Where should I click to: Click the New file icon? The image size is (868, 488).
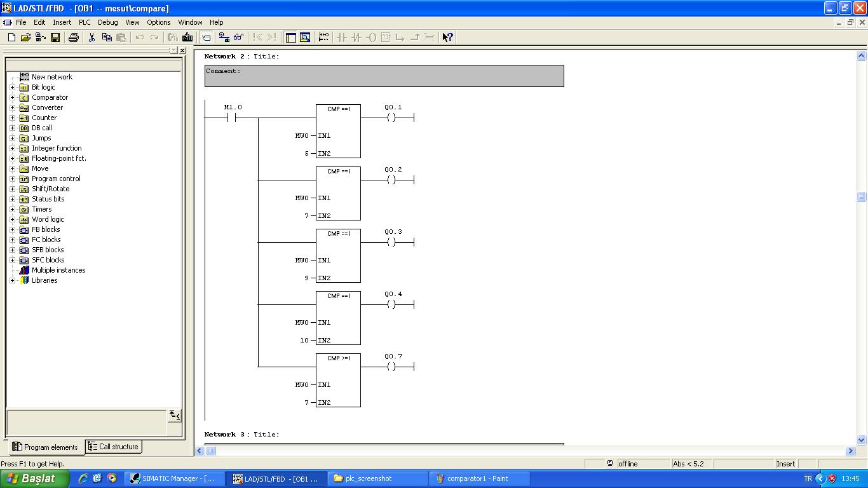click(11, 37)
